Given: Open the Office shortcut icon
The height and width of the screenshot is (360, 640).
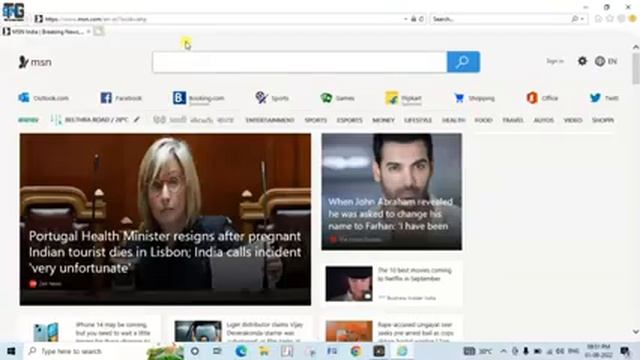Looking at the screenshot, I should 532,98.
